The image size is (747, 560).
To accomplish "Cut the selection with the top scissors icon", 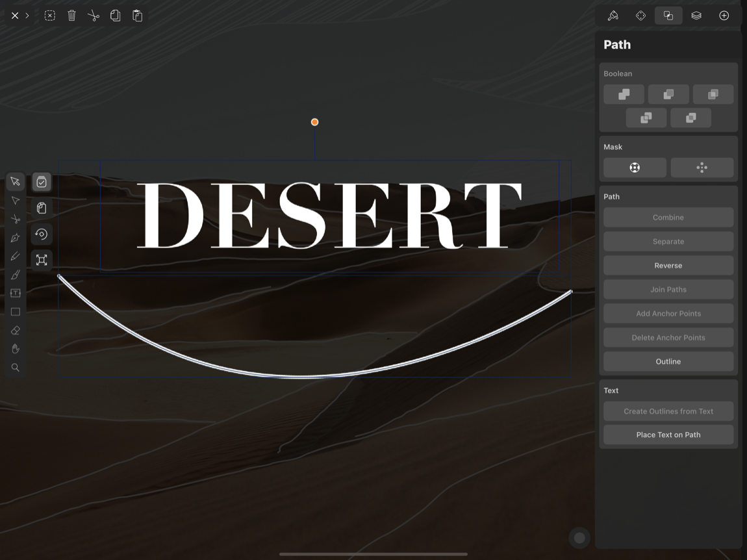I will click(94, 16).
